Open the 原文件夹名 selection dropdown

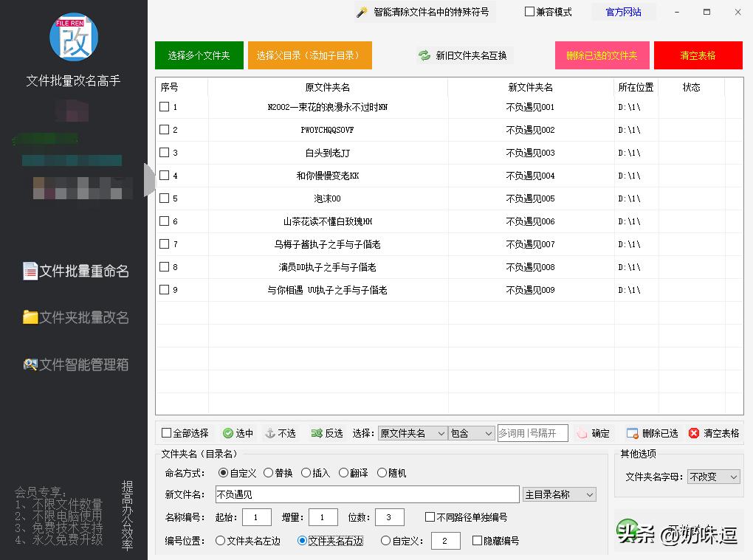tap(412, 433)
